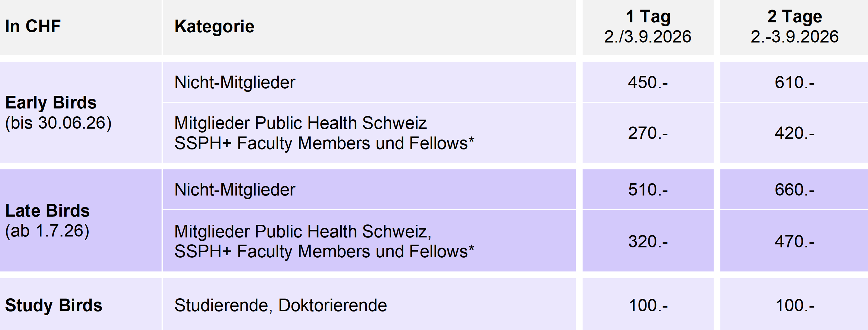868x330 pixels.
Task: Select the 610.- price cell
Action: [x=794, y=83]
